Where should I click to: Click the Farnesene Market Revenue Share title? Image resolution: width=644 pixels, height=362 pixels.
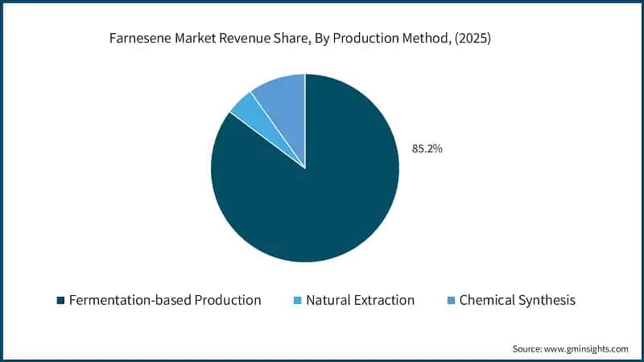click(x=299, y=38)
